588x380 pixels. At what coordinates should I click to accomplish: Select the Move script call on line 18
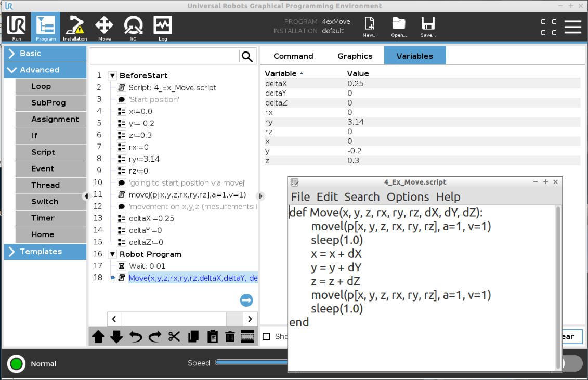point(193,278)
